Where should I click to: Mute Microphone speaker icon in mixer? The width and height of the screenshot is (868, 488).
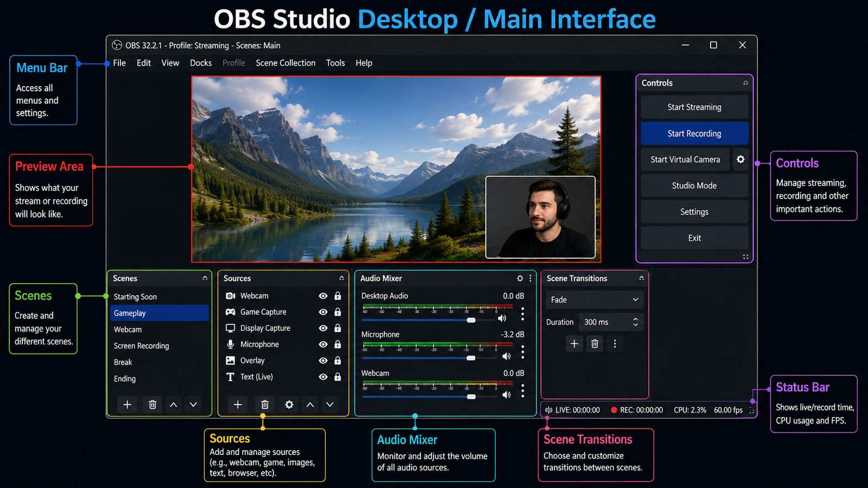pos(506,356)
